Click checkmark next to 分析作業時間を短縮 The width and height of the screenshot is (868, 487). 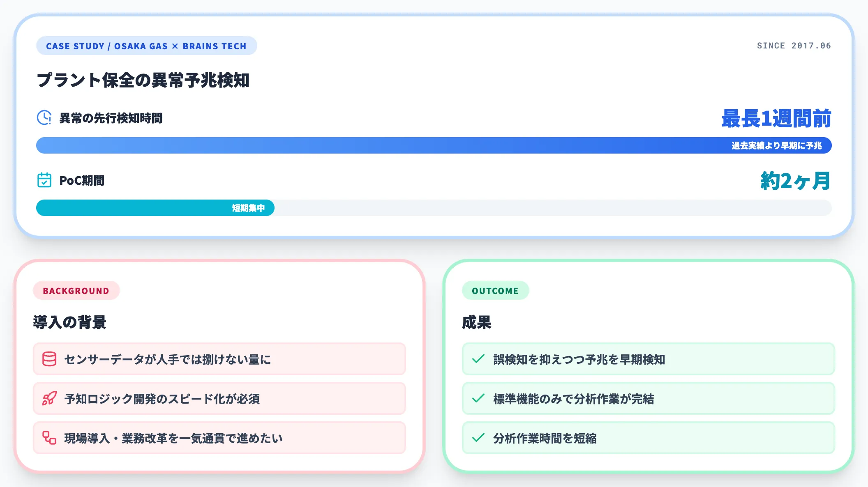[478, 438]
